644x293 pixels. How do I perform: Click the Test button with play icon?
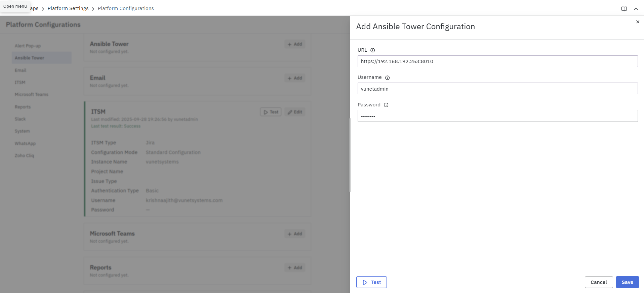(371, 282)
